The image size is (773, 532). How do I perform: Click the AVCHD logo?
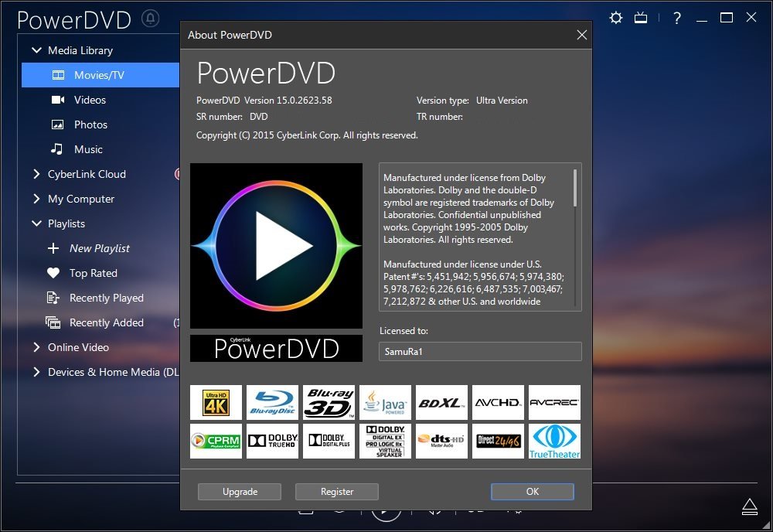[498, 402]
